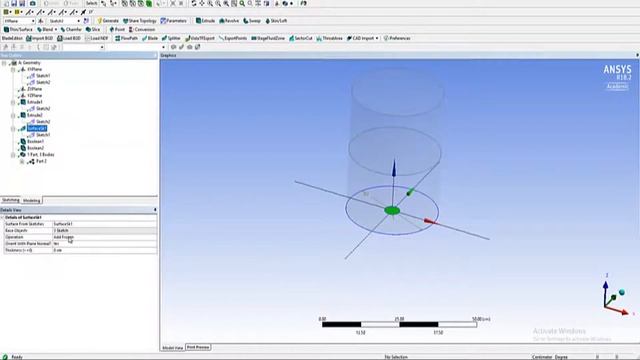Click the screenshot camera icon
Image resolution: width=640 pixels, height=360 pixels.
click(32, 3)
